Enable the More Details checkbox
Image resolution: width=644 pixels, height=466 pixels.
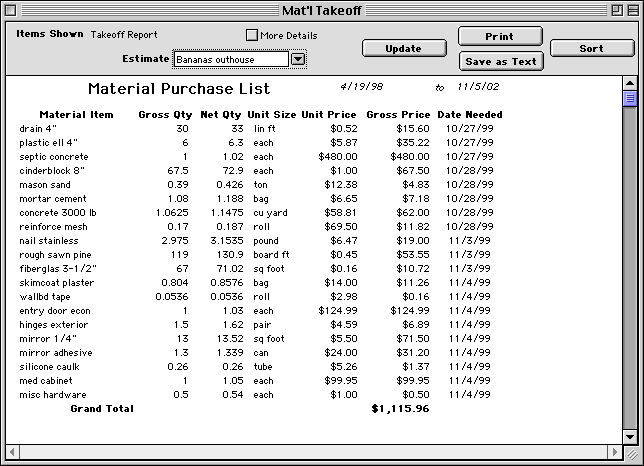(x=252, y=35)
